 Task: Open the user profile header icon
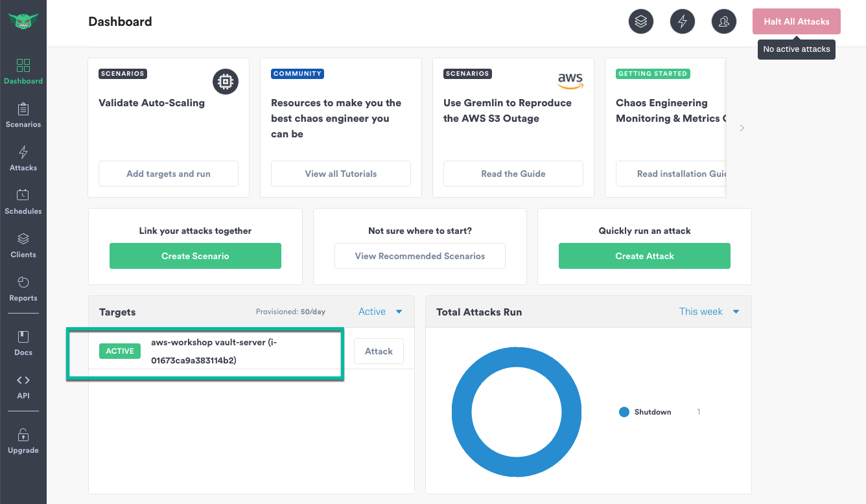tap(724, 21)
